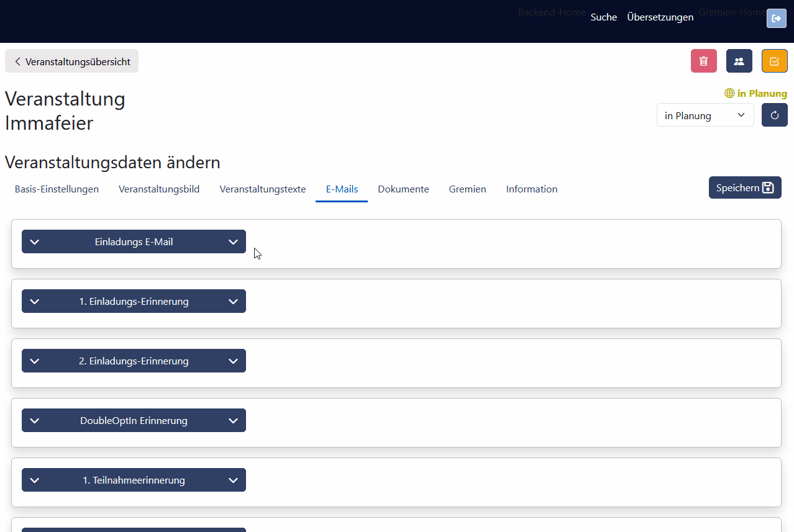Viewport: 794px width, 532px height.
Task: Click the globe icon beside in Planung
Action: coord(729,94)
